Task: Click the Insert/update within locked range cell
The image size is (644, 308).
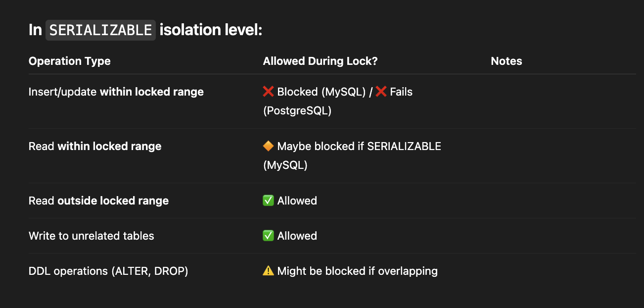Action: click(116, 92)
